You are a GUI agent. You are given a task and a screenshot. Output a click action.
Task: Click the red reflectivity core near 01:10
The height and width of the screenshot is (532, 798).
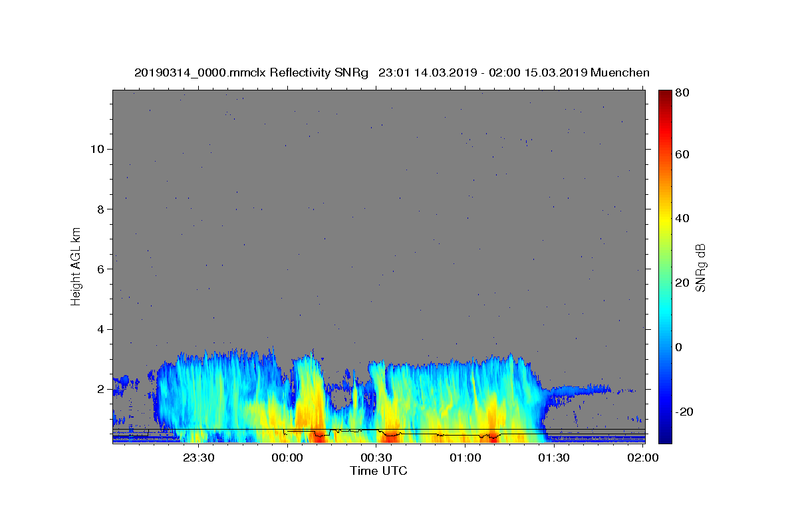493,436
